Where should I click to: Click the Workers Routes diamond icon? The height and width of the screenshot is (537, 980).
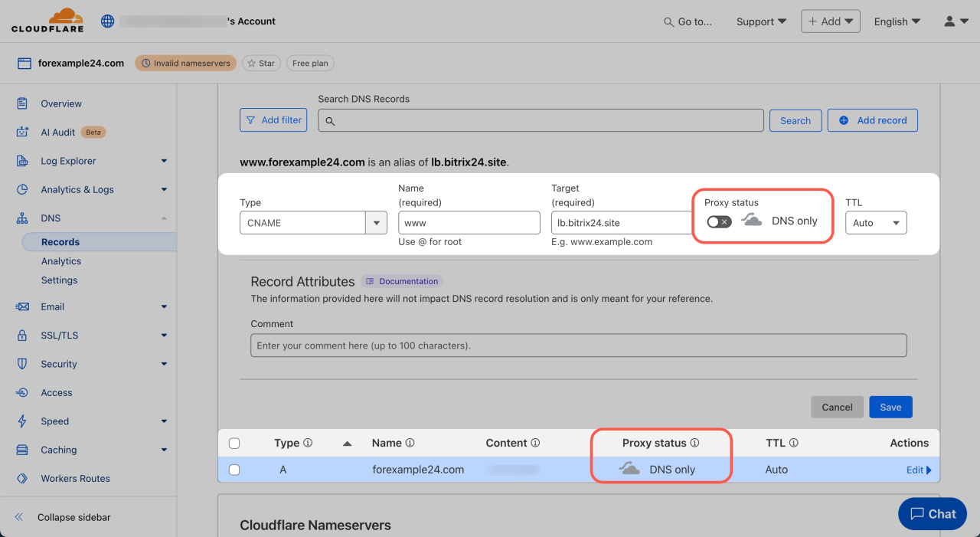click(22, 479)
